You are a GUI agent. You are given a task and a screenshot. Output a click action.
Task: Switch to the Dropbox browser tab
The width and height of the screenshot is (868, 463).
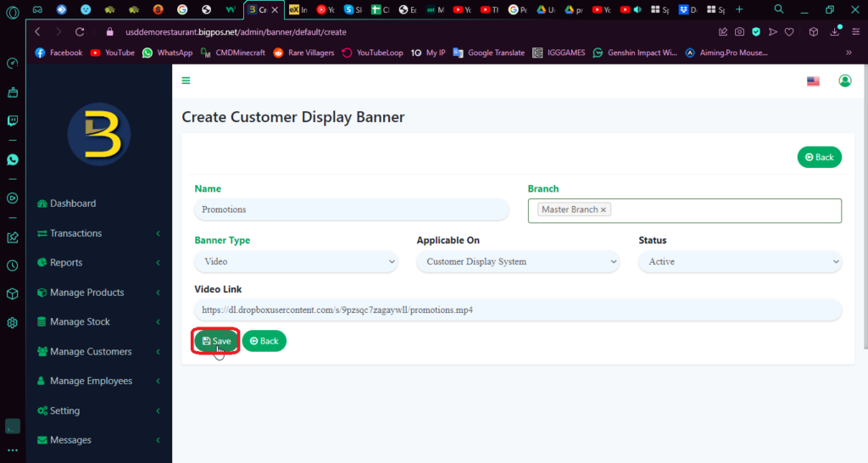[x=688, y=9]
